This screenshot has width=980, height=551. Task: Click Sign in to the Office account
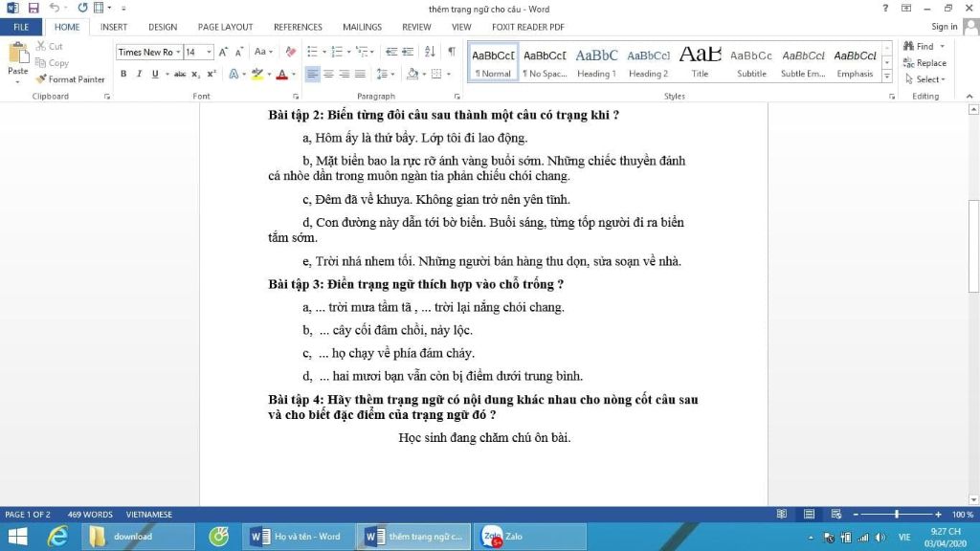pos(944,26)
